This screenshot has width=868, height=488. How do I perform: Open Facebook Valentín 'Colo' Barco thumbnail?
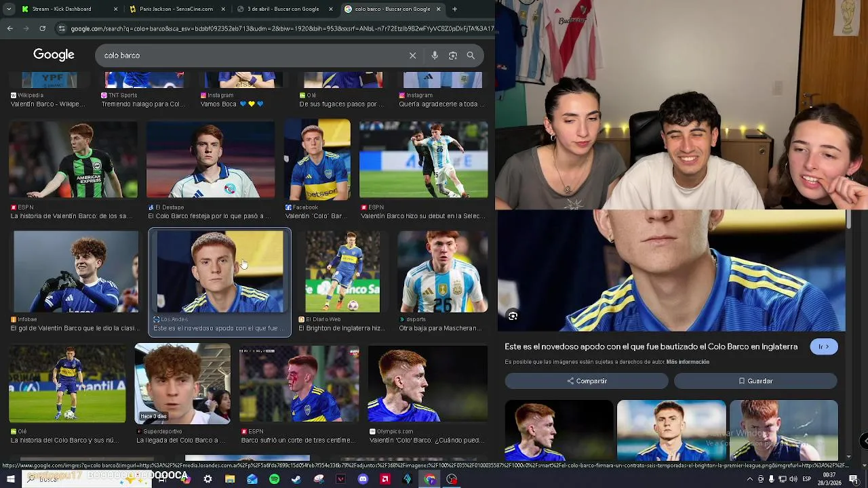[x=317, y=160]
